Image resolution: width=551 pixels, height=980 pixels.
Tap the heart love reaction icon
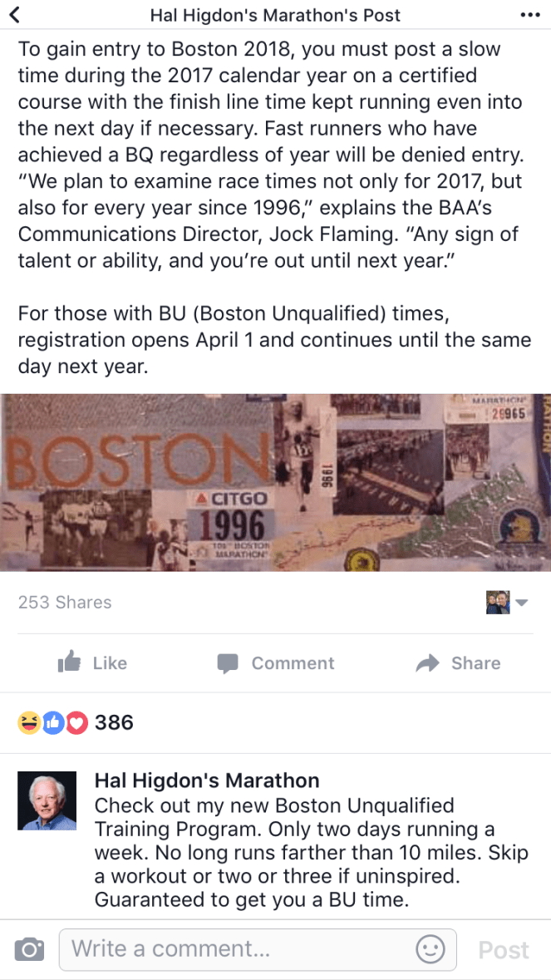(x=76, y=723)
